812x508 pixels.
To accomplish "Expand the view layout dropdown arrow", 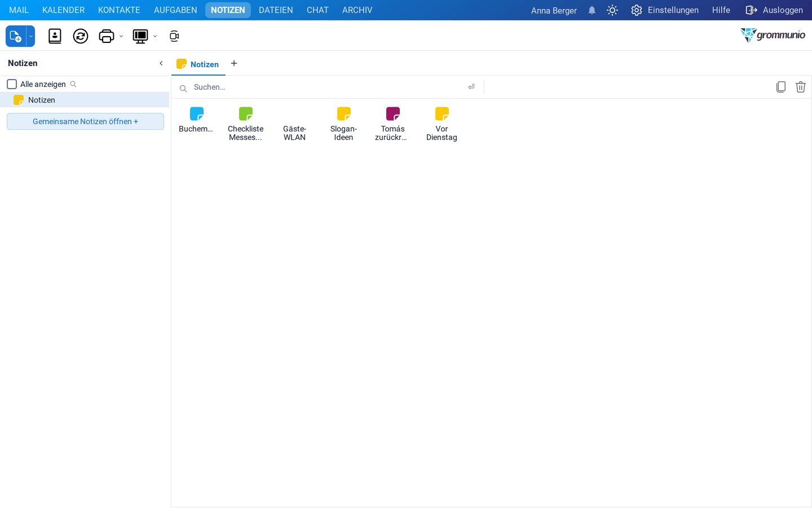I will 155,37.
